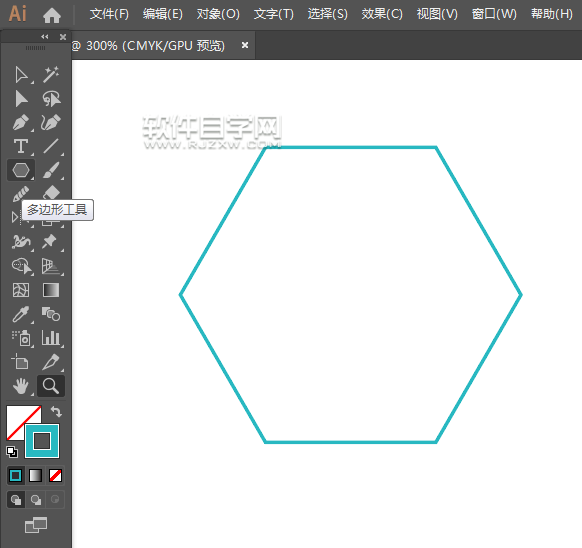The image size is (582, 548).
Task: Select the Polygon tool in toolbar
Action: click(21, 170)
